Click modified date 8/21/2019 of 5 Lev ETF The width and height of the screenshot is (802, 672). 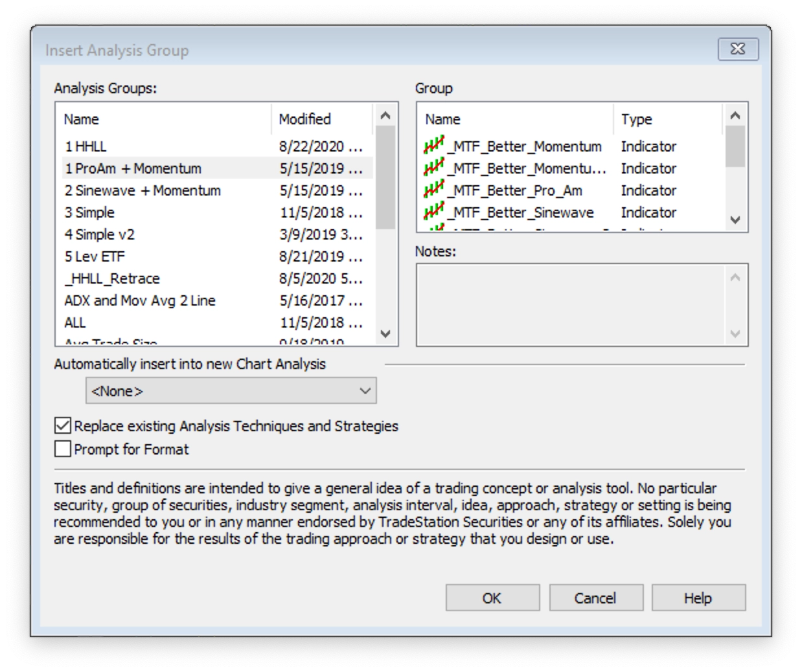coord(321,256)
